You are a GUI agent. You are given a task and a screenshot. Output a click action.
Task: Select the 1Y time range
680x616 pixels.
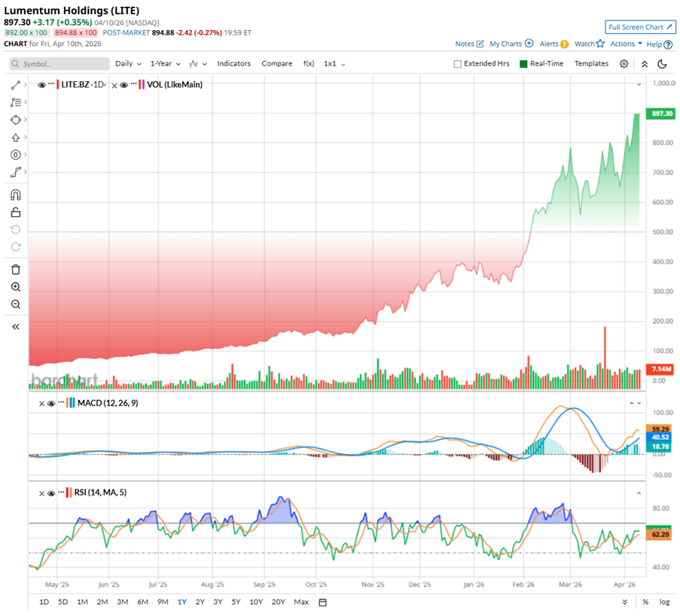[x=181, y=602]
